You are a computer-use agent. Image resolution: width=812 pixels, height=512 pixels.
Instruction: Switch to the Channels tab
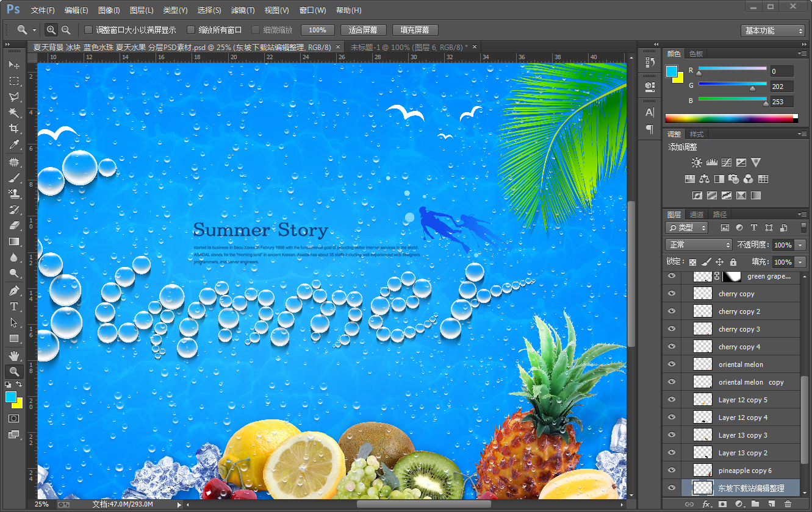697,215
